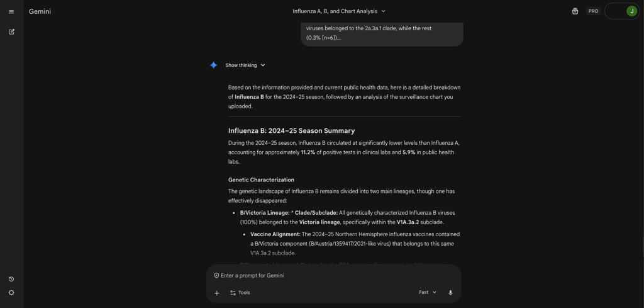The width and height of the screenshot is (644, 308).
Task: Expand the Show thinking section
Action: click(245, 65)
